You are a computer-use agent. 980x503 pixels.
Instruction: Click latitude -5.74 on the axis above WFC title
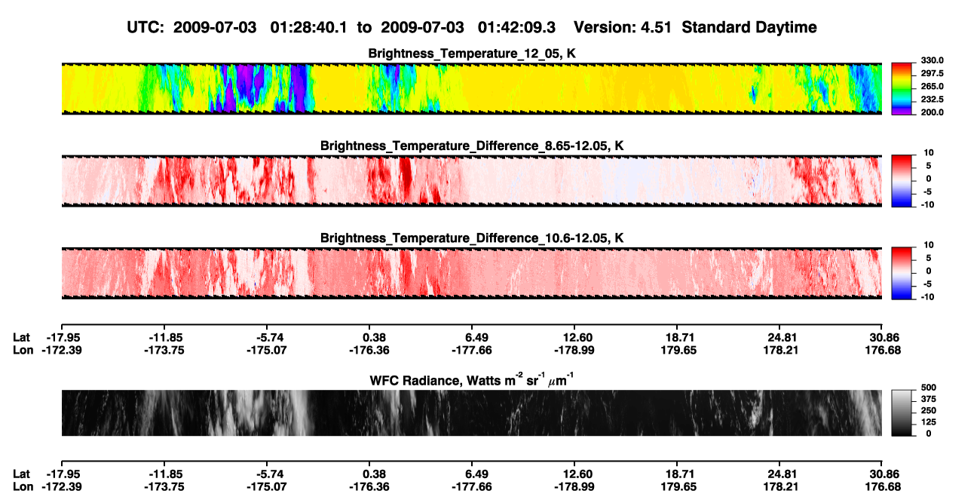coord(268,337)
